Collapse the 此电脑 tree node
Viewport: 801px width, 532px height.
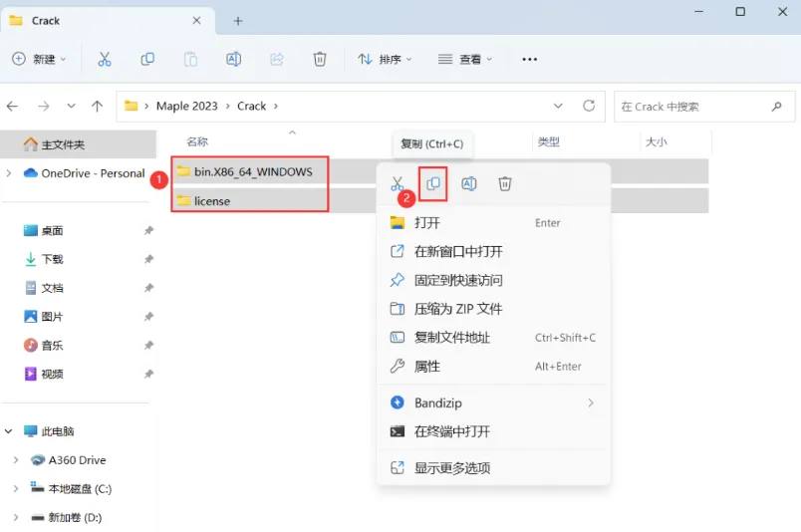pos(9,431)
